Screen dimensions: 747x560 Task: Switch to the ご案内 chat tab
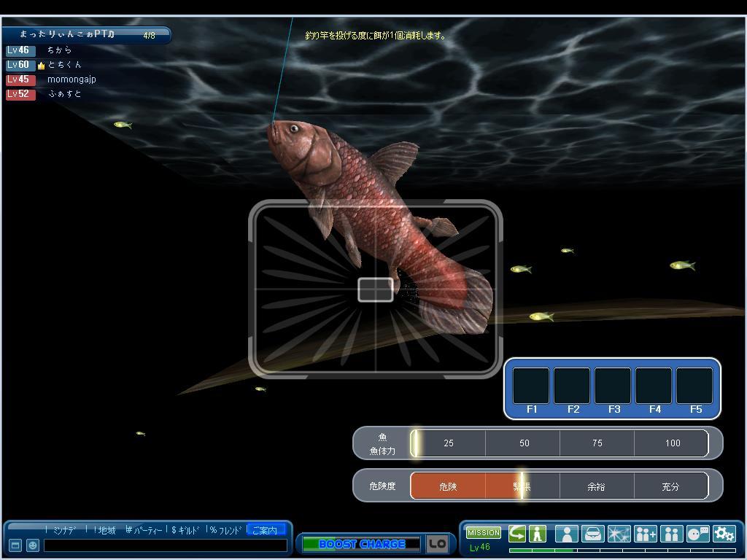266,530
